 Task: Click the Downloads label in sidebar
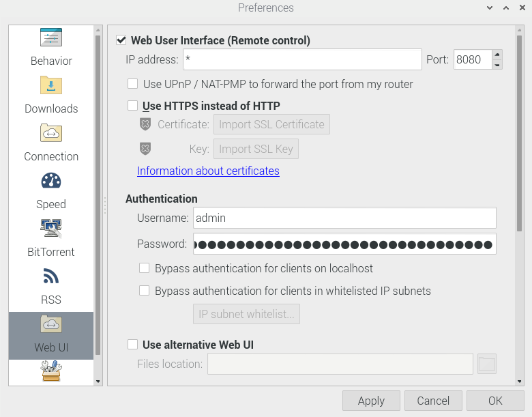[x=51, y=109]
